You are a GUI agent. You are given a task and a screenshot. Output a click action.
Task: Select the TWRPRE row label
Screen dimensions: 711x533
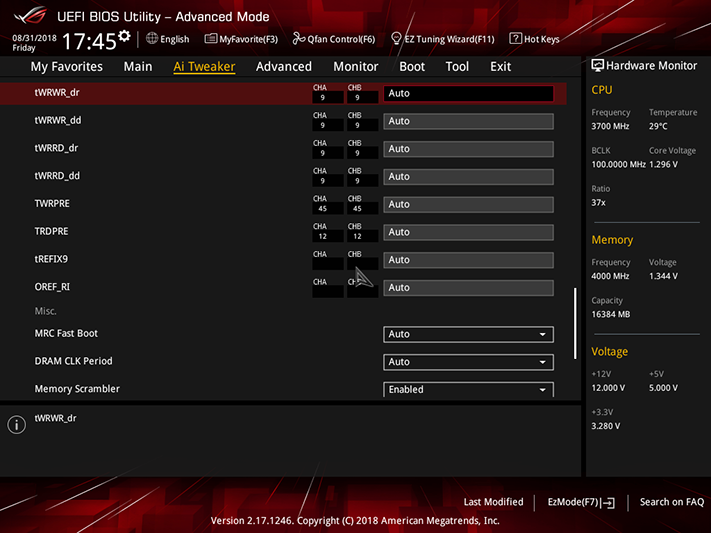tap(52, 204)
